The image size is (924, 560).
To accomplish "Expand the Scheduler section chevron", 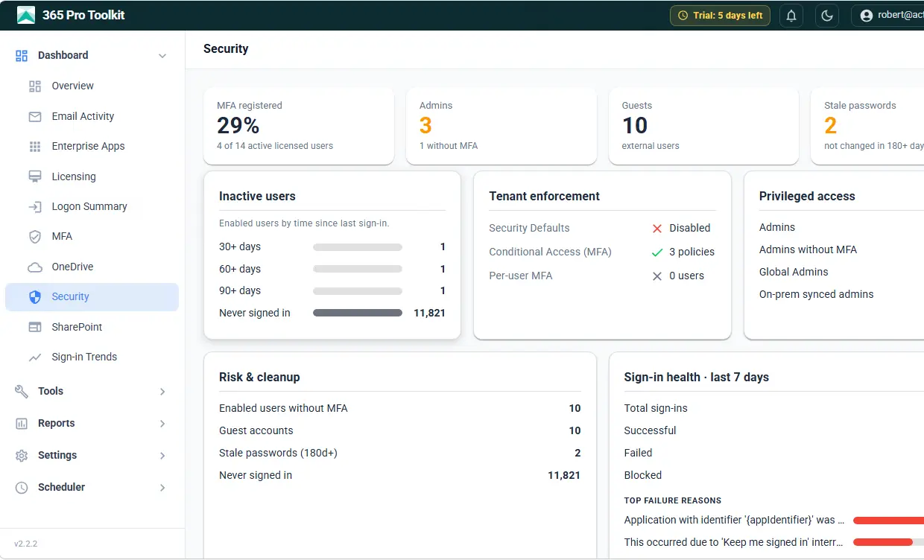I will pyautogui.click(x=162, y=488).
